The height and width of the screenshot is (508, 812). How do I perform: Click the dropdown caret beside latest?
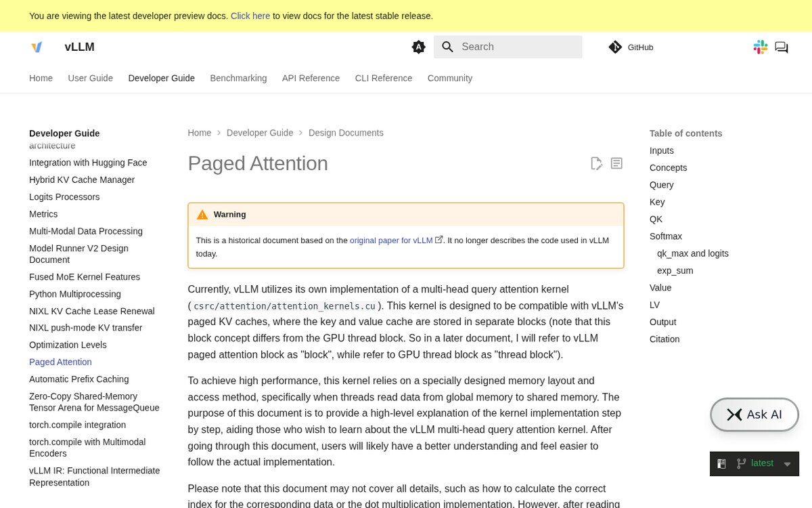tap(787, 464)
